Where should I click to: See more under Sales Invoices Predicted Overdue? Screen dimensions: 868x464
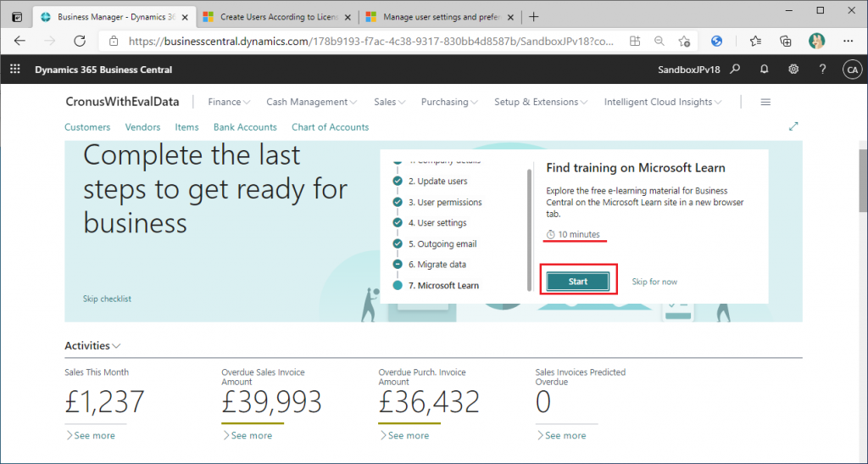(561, 436)
